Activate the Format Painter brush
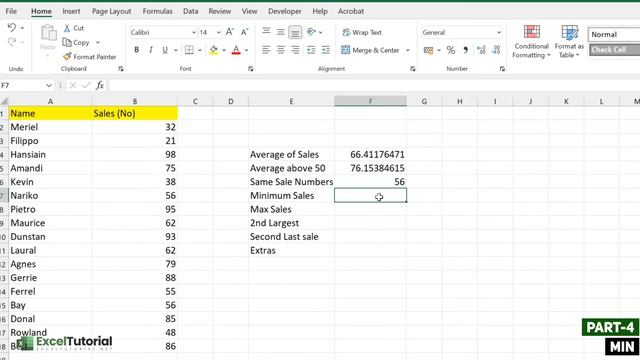This screenshot has width=640, height=360. tap(67, 56)
